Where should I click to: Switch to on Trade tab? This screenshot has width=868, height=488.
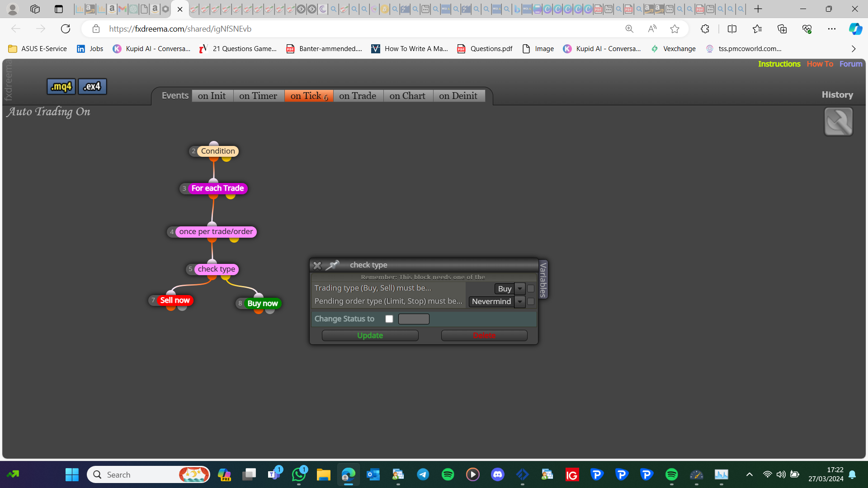click(358, 96)
